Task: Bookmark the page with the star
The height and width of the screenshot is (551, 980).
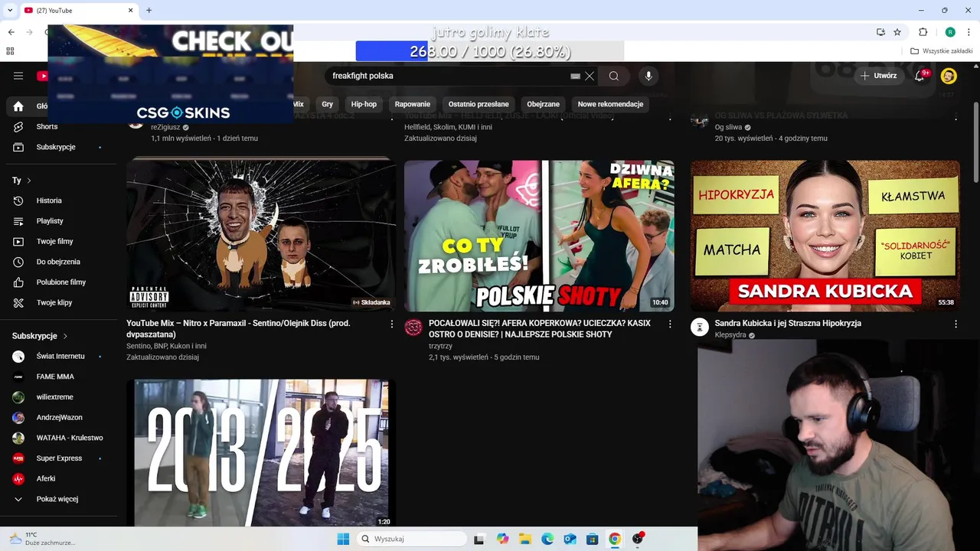Action: tap(897, 32)
